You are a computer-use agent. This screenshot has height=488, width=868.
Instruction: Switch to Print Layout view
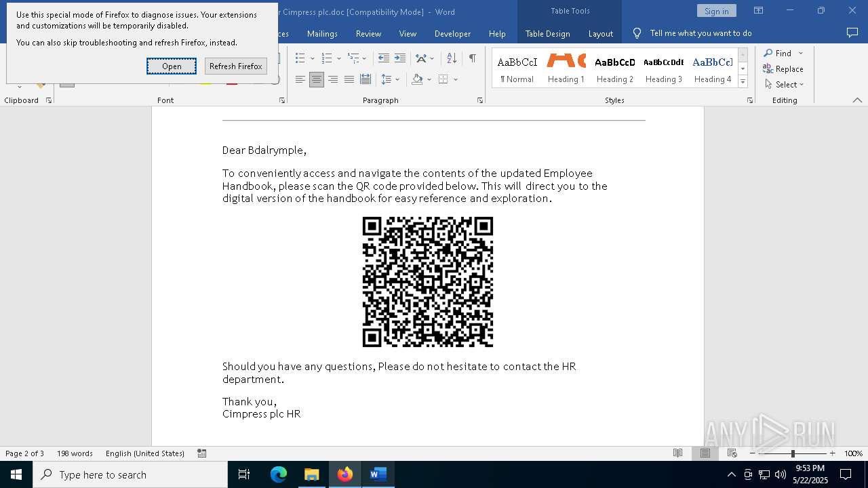[x=705, y=453]
